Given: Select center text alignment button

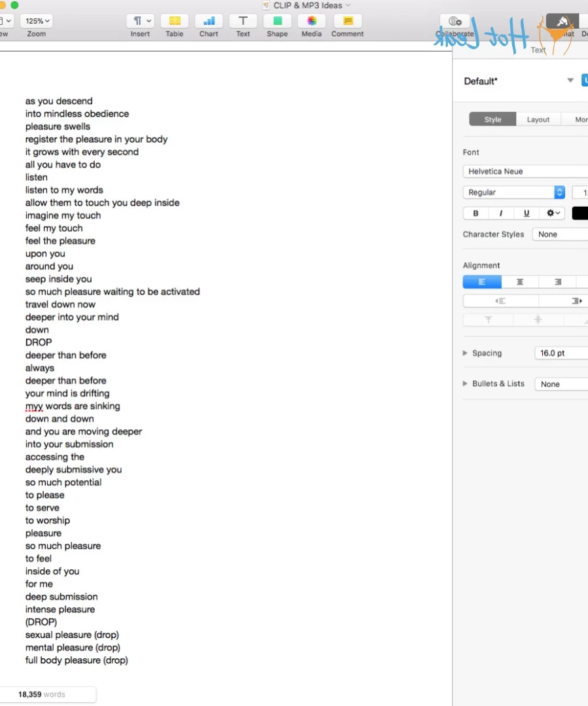Looking at the screenshot, I should [x=520, y=282].
